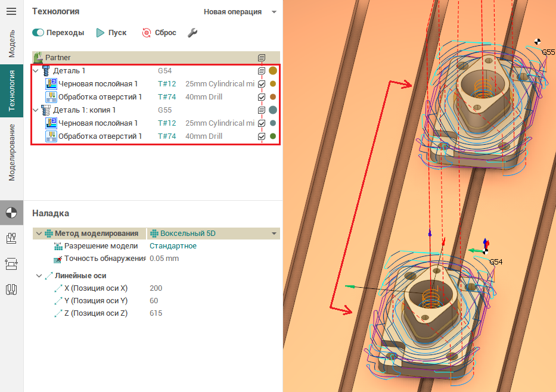This screenshot has width=556, height=392.
Task: Open the hamburger menu at top left
Action: pos(11,12)
